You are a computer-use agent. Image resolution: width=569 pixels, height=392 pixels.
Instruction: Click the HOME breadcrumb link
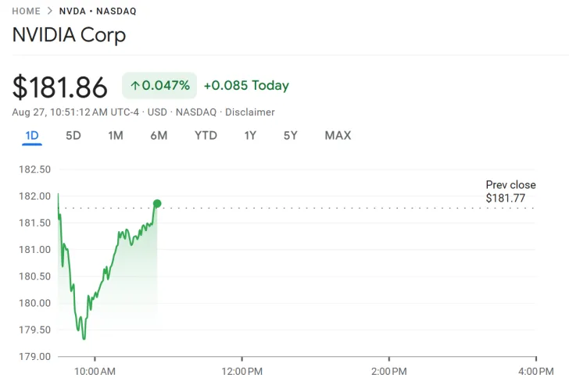(26, 12)
